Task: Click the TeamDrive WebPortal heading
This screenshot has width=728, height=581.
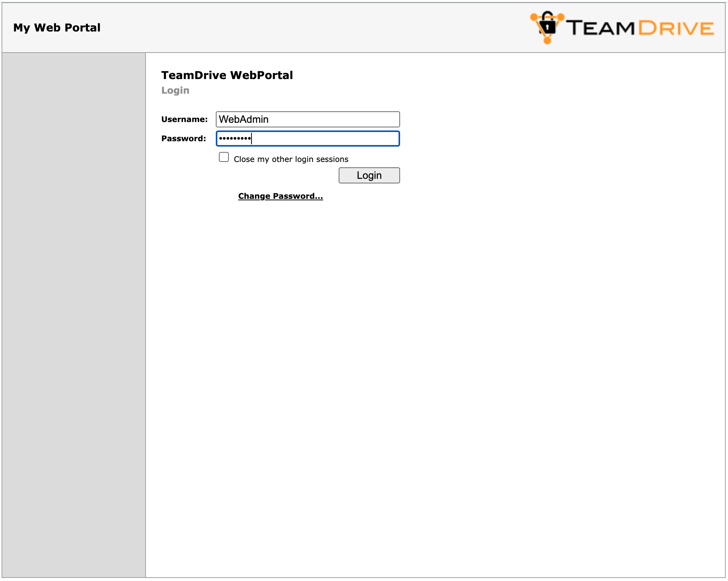Action: 227,75
